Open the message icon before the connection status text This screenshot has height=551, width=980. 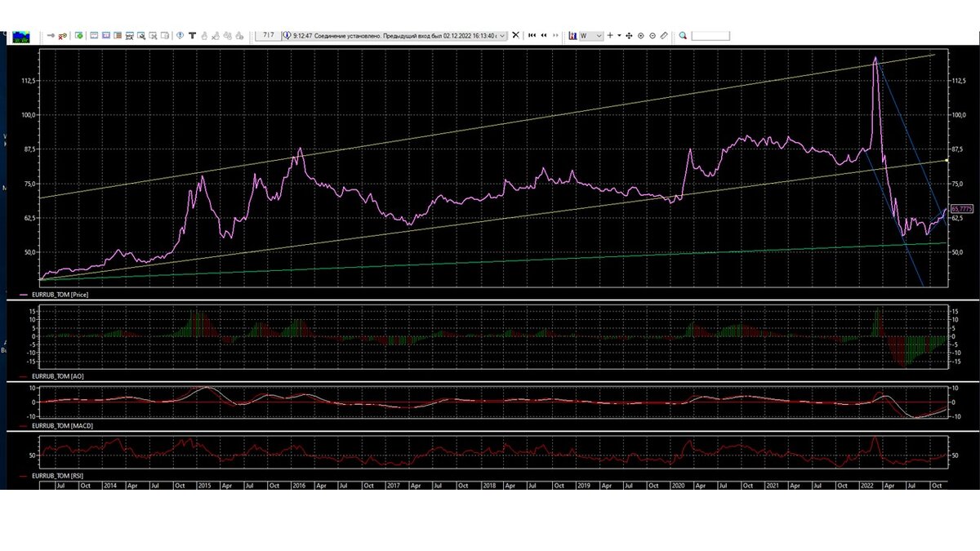(287, 35)
